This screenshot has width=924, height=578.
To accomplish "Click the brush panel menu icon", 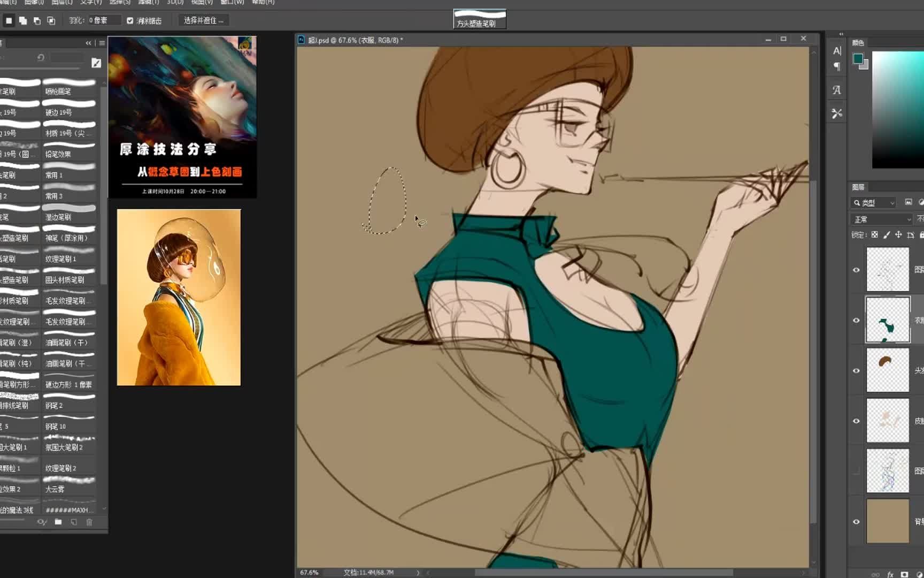I will [x=102, y=43].
